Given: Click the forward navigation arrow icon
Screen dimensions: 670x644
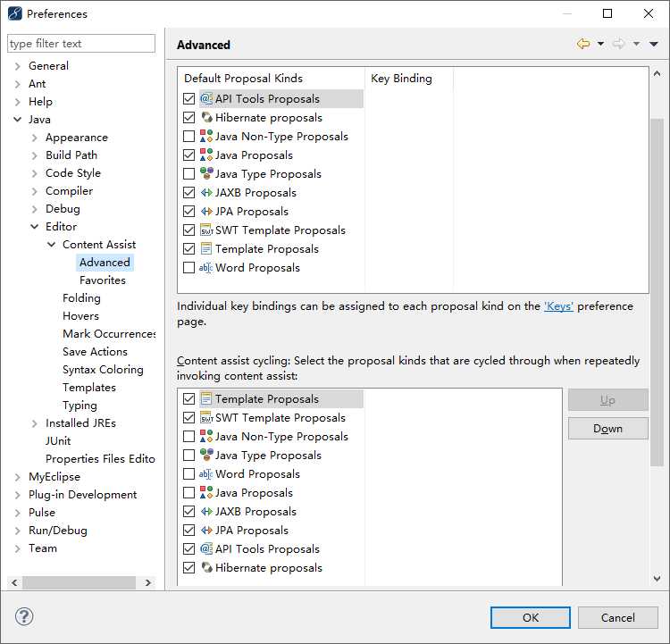Looking at the screenshot, I should pyautogui.click(x=619, y=44).
